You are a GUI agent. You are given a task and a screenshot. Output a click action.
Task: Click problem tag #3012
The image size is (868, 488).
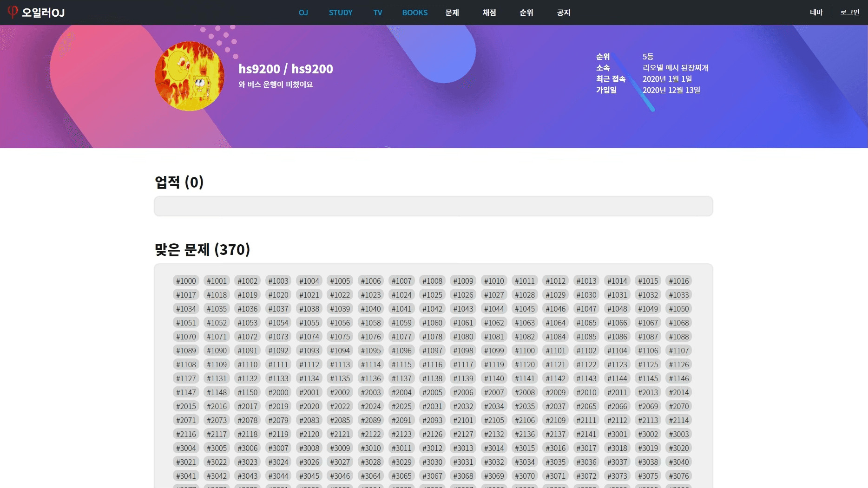(433, 448)
